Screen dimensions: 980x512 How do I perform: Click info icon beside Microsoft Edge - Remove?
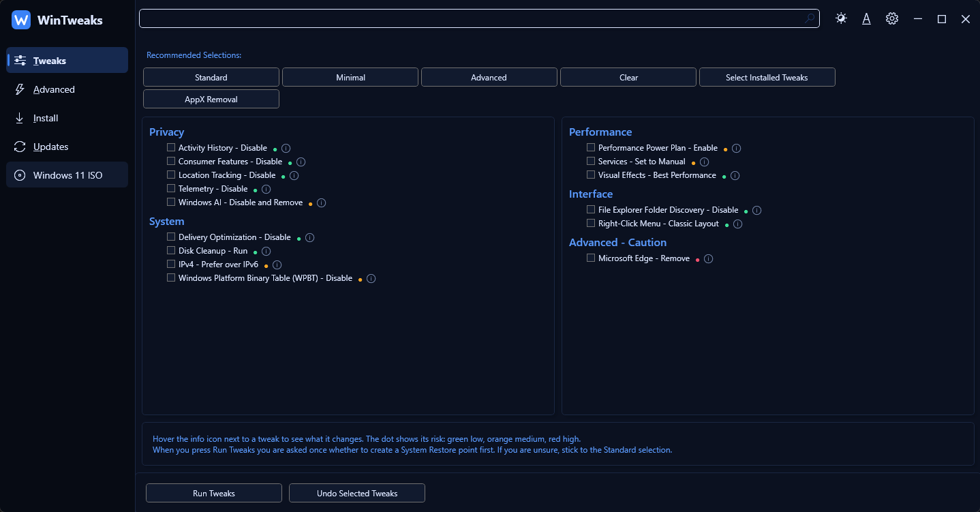pos(708,259)
